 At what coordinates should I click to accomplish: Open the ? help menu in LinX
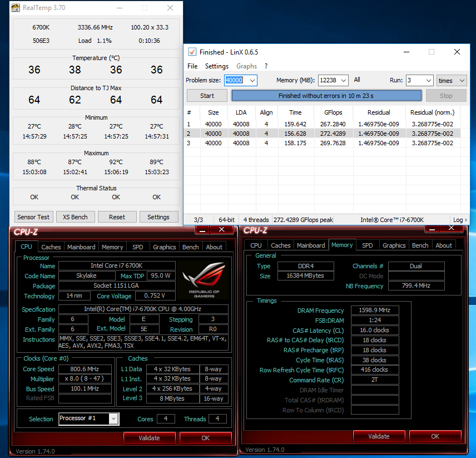click(x=266, y=66)
